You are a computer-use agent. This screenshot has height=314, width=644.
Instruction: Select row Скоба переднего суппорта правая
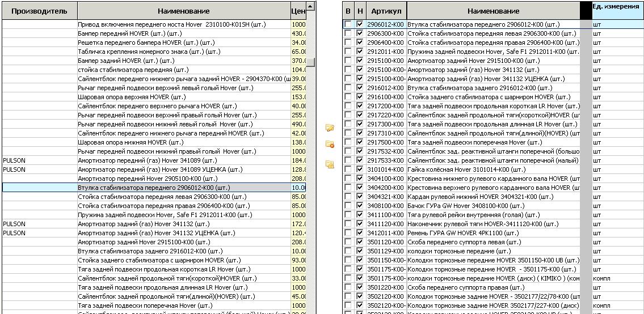(x=493, y=287)
